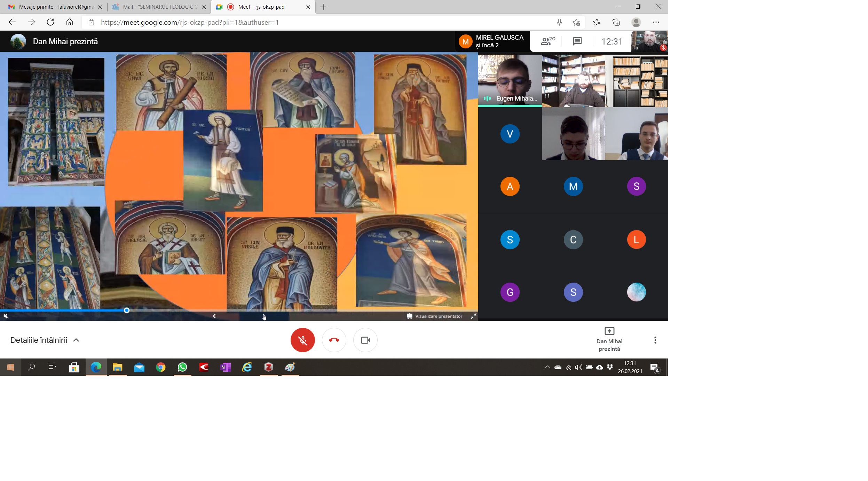This screenshot has width=868, height=481.
Task: Click the presentation progress slider handle
Action: point(127,310)
